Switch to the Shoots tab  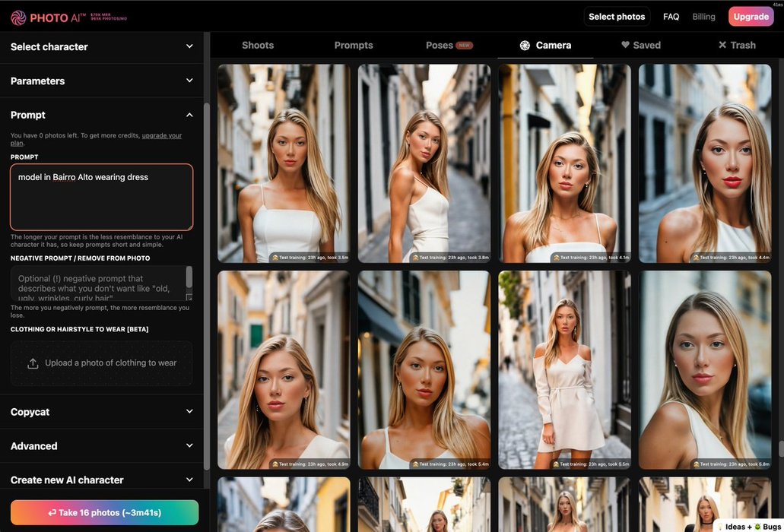[x=258, y=46]
